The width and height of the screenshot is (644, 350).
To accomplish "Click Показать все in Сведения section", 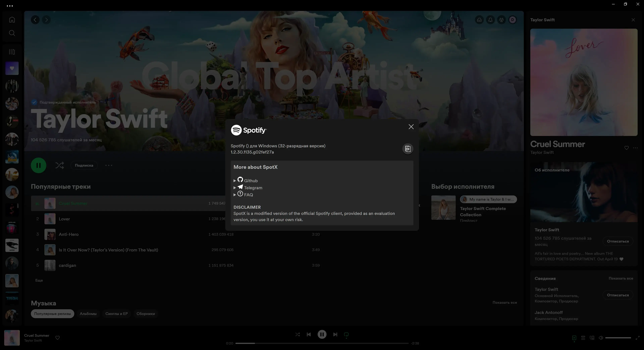I will (x=621, y=278).
